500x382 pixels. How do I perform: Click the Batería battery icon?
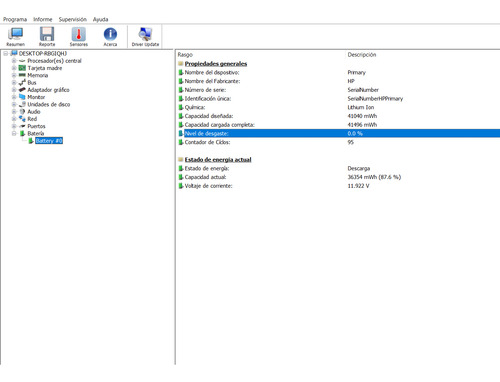tap(22, 133)
